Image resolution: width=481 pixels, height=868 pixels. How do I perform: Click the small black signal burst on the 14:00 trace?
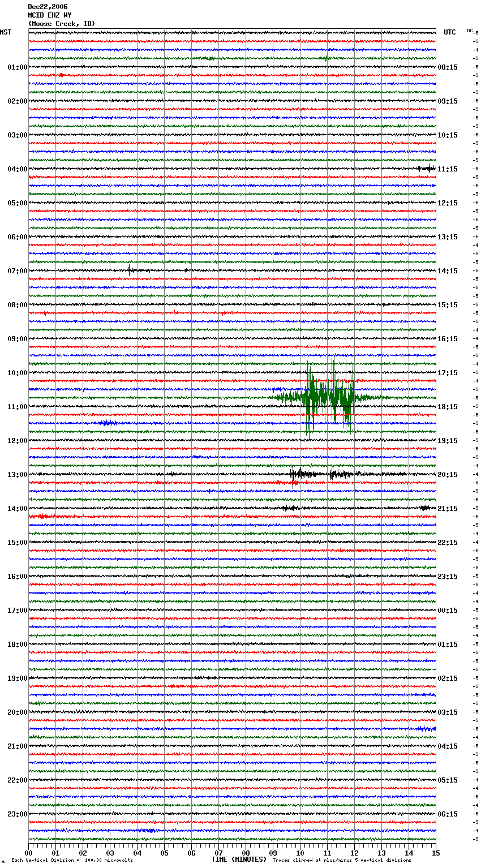point(289,508)
